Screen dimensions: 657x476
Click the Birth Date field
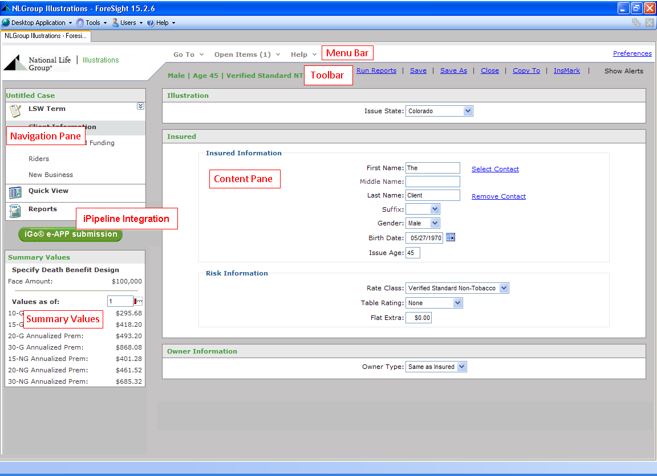[424, 238]
